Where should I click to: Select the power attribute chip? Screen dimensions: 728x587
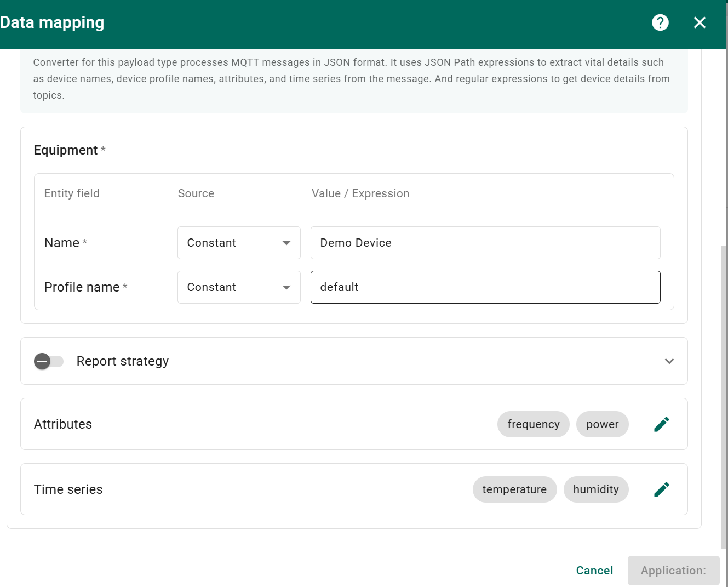pos(602,424)
